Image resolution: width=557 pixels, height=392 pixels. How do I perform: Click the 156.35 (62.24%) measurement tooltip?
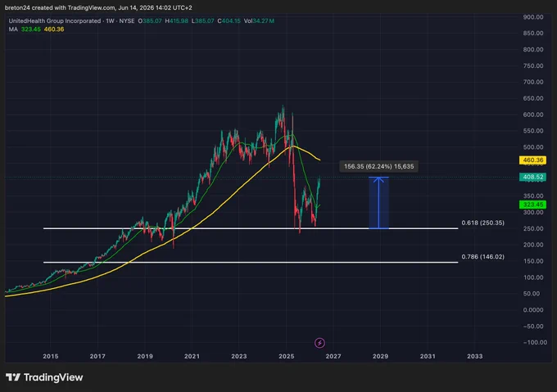click(378, 166)
